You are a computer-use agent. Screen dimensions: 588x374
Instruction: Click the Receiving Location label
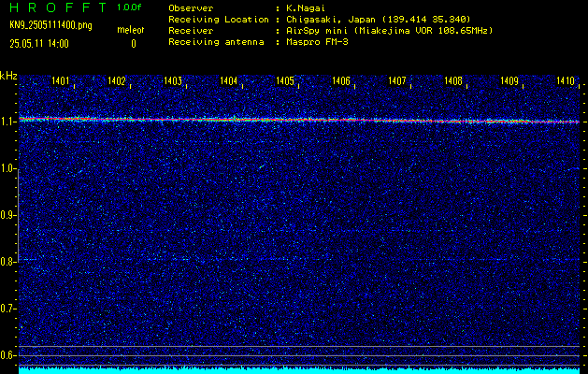pos(219,20)
